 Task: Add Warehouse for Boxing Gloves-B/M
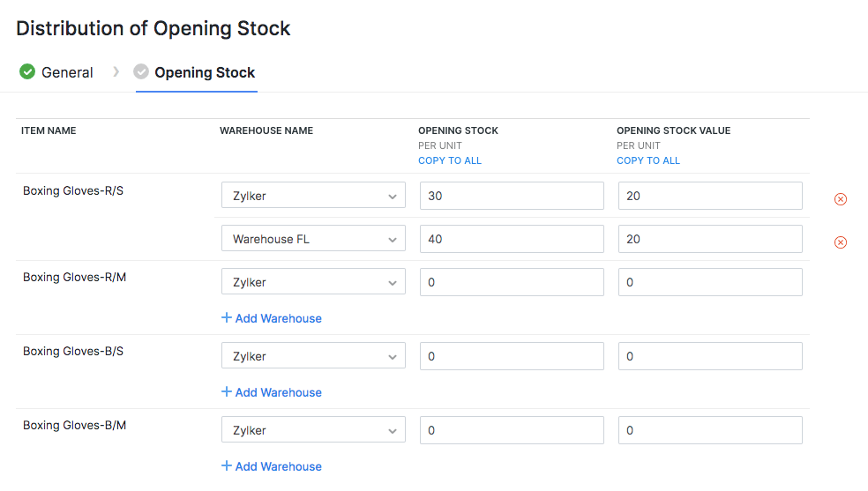pos(272,466)
